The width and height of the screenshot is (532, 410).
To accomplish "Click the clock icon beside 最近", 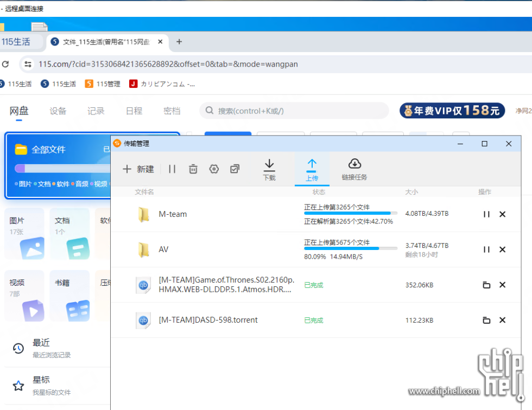I will 18,348.
